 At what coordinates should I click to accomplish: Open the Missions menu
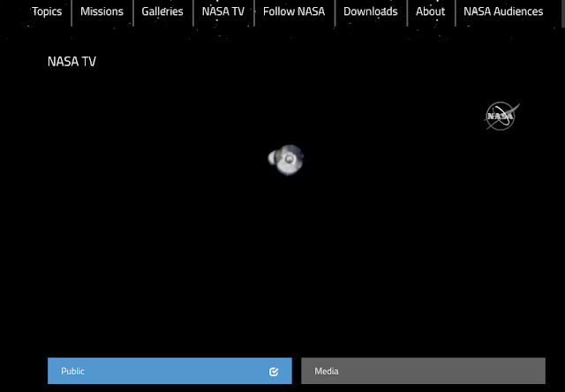click(102, 11)
